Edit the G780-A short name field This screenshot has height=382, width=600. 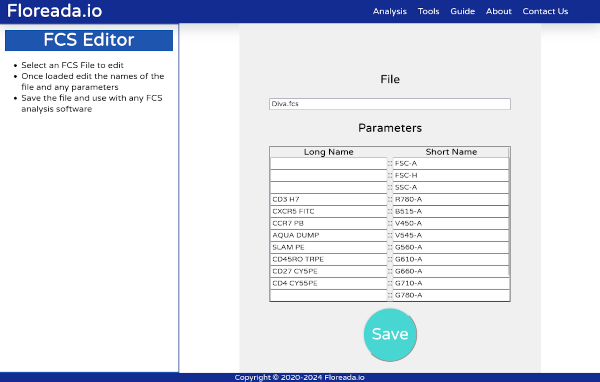[x=451, y=295]
